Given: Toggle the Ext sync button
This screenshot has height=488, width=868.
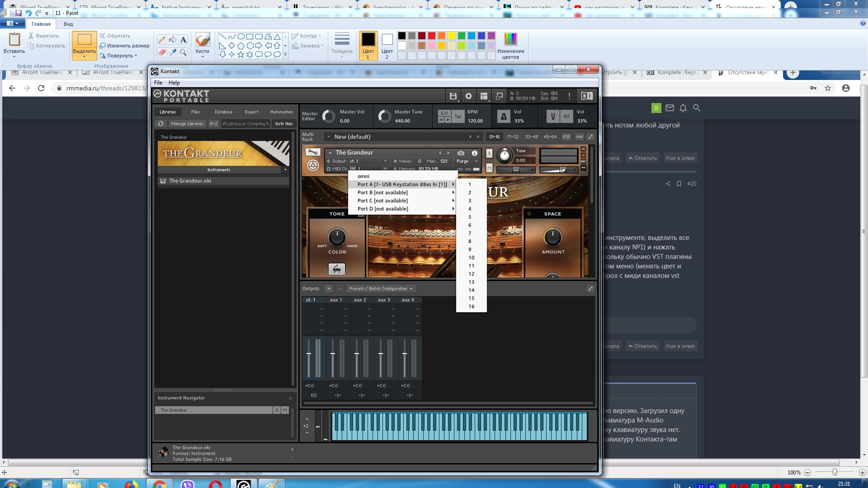Looking at the screenshot, I should [x=444, y=113].
